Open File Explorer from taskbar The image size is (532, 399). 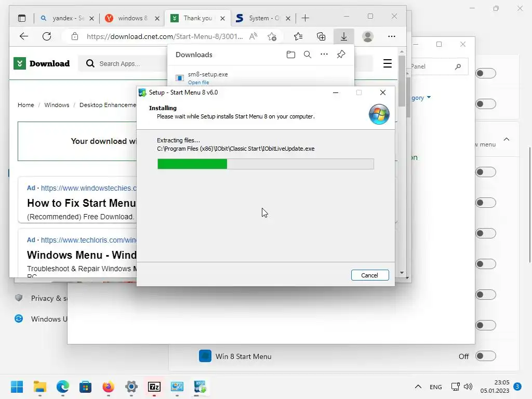[39, 387]
